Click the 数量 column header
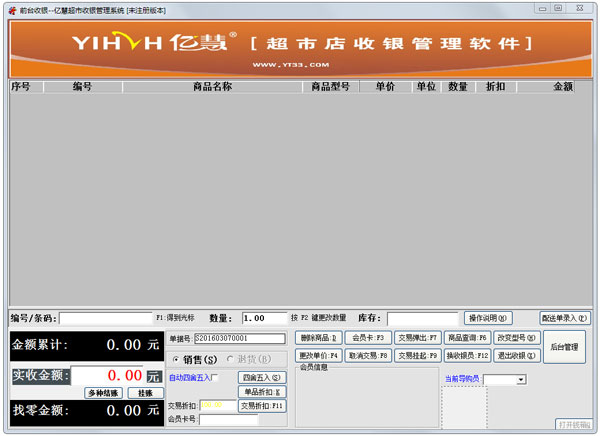 [458, 87]
